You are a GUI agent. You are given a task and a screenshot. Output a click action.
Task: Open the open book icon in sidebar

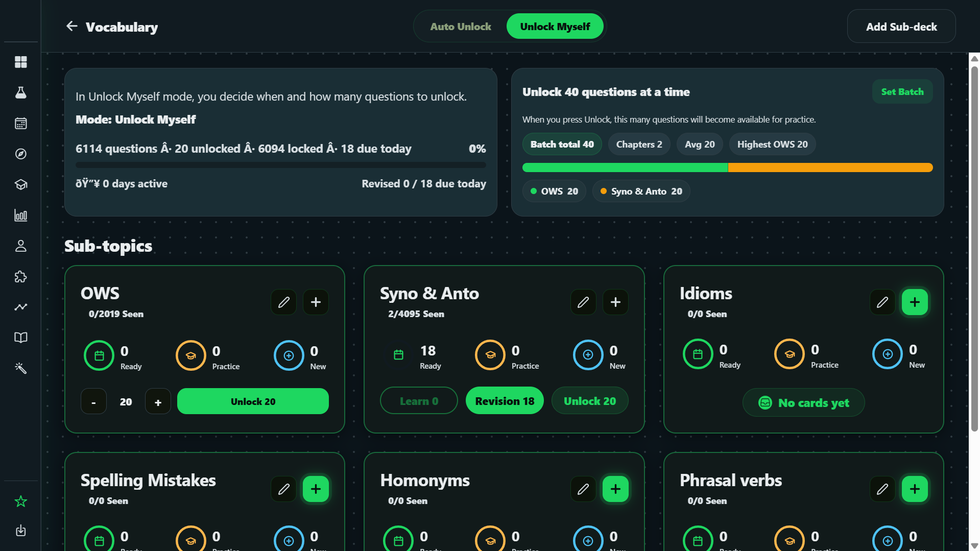21,338
